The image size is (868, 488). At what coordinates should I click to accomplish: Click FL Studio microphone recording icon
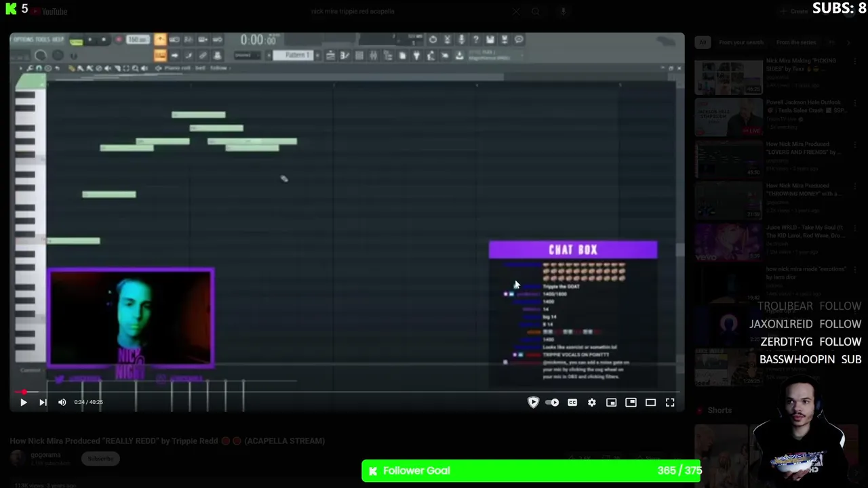click(x=462, y=39)
